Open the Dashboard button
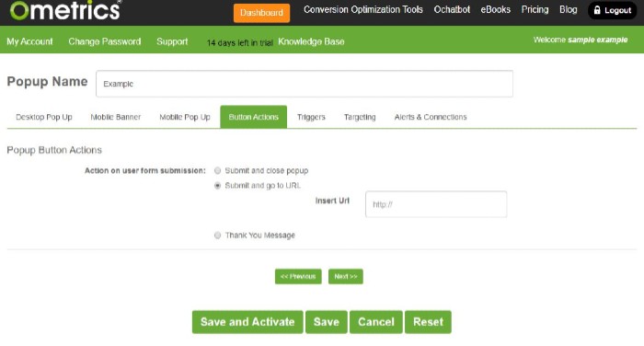The image size is (644, 346). 261,13
